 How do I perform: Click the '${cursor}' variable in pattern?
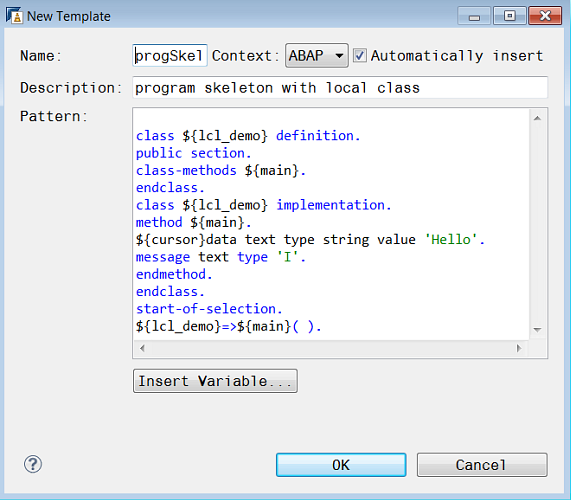pos(171,240)
